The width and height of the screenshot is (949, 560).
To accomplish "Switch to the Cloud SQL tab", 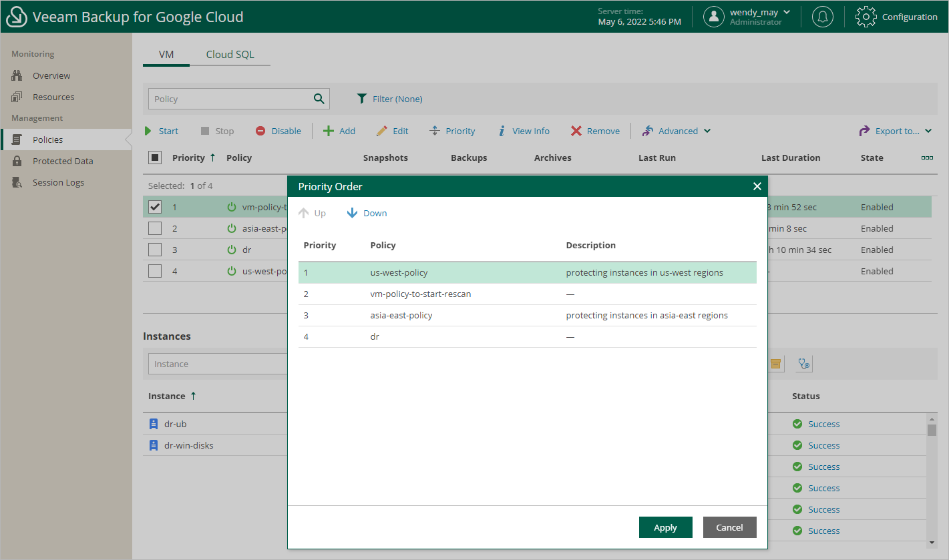I will [230, 55].
